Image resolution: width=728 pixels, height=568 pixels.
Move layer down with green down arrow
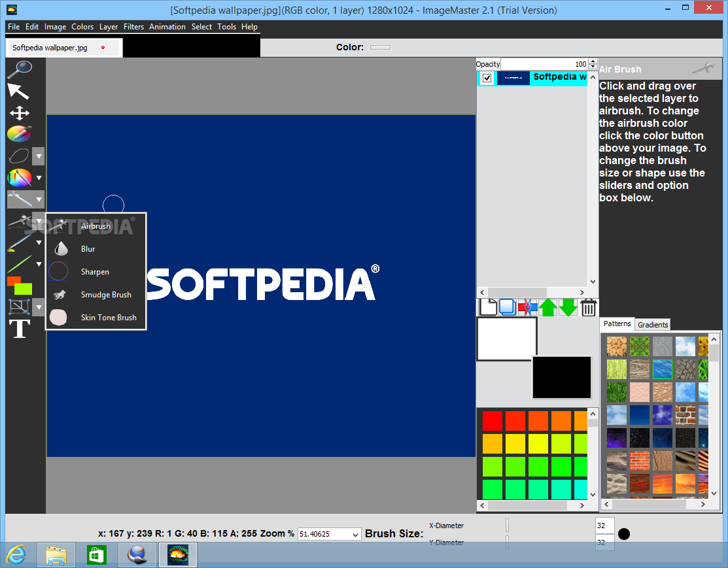[568, 308]
